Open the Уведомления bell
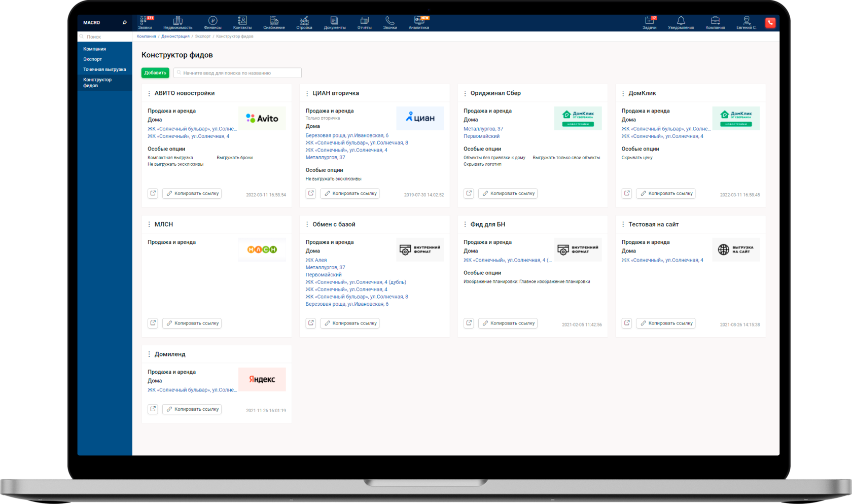The width and height of the screenshot is (852, 504). [681, 23]
